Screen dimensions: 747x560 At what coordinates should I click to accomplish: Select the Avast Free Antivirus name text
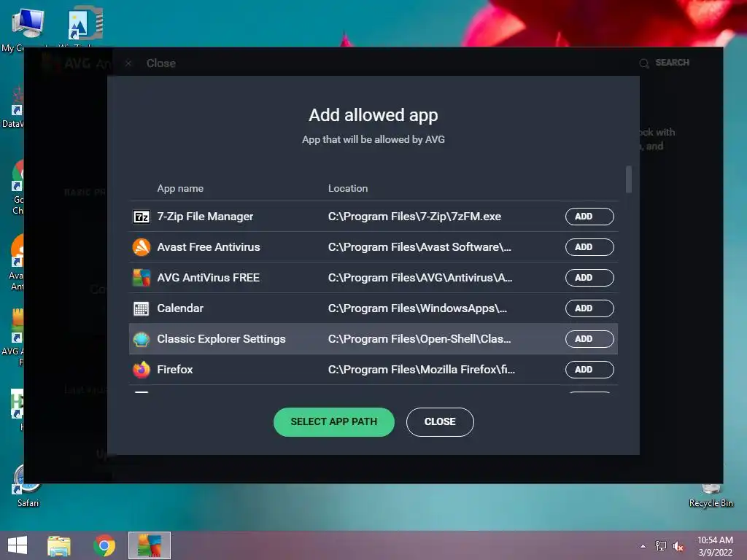pos(209,247)
